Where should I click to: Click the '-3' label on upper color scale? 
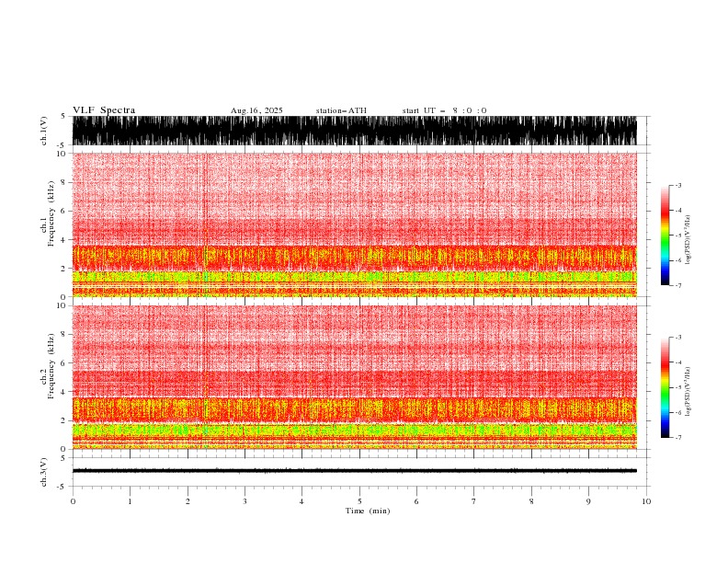[678, 185]
